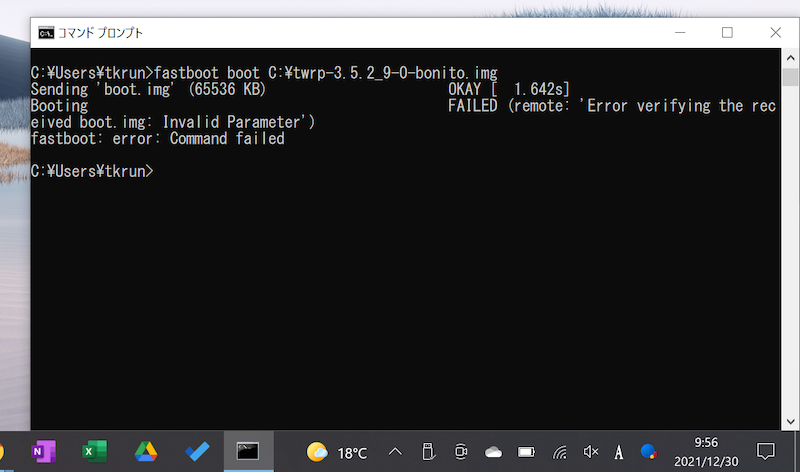Maximize the Command Prompt window
The width and height of the screenshot is (800, 472).
[727, 33]
